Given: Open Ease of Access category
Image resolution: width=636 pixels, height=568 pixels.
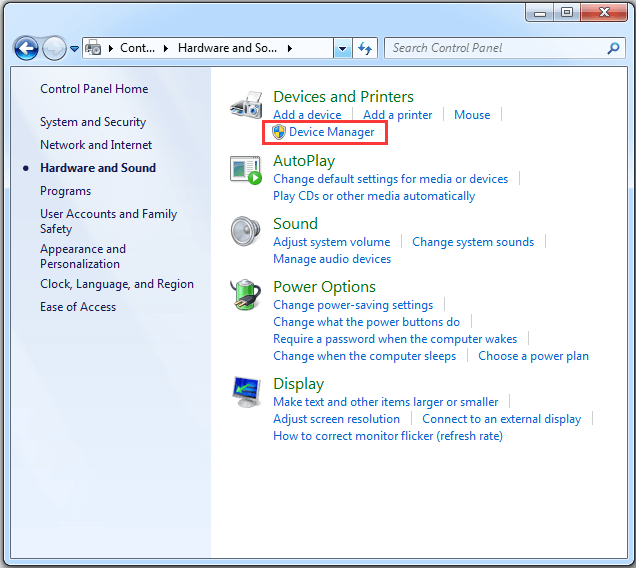Looking at the screenshot, I should 78,307.
